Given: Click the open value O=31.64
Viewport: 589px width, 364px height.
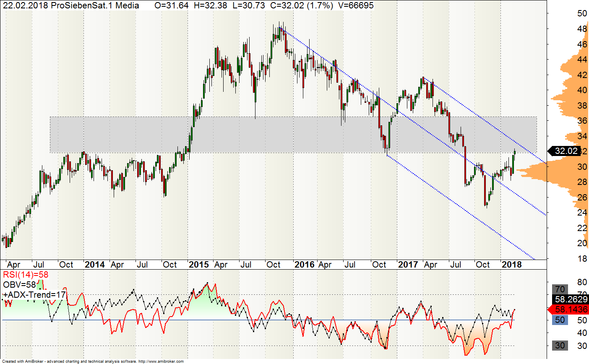Looking at the screenshot, I should pos(172,5).
